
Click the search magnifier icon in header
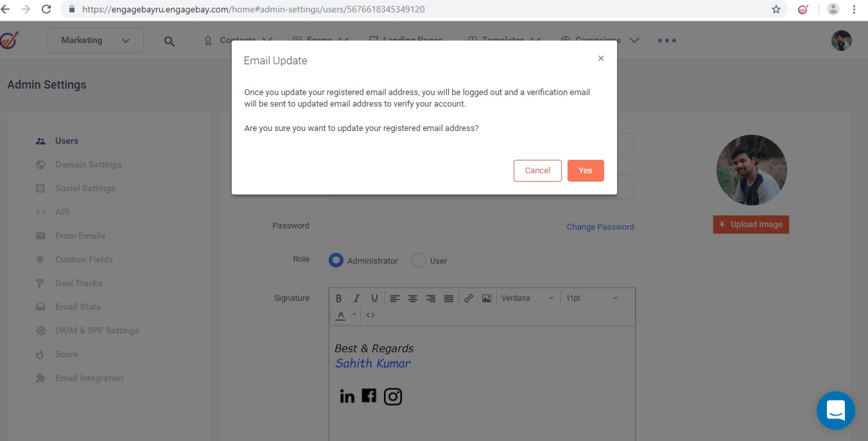pyautogui.click(x=169, y=41)
